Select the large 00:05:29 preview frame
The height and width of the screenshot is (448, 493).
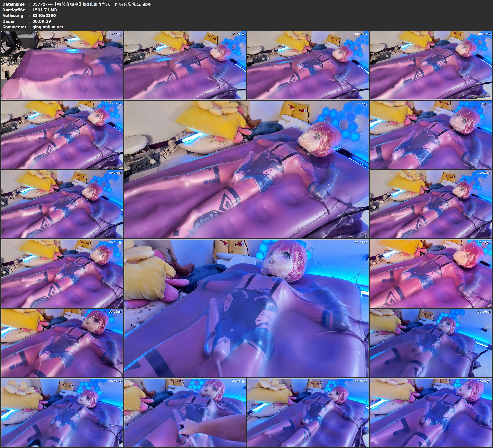246,308
